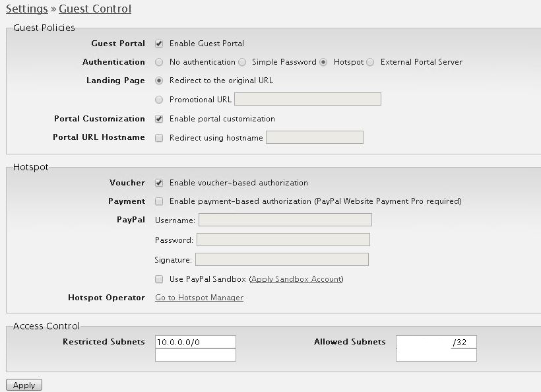Open the Apply Sandbox Account link

click(296, 279)
